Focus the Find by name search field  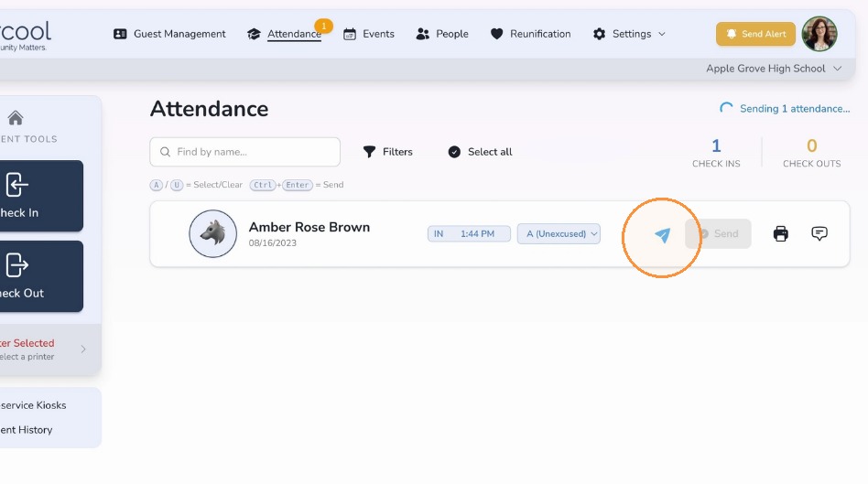click(244, 152)
